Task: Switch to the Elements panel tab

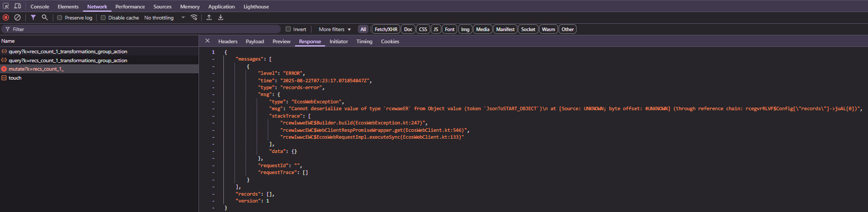Action: (68, 7)
